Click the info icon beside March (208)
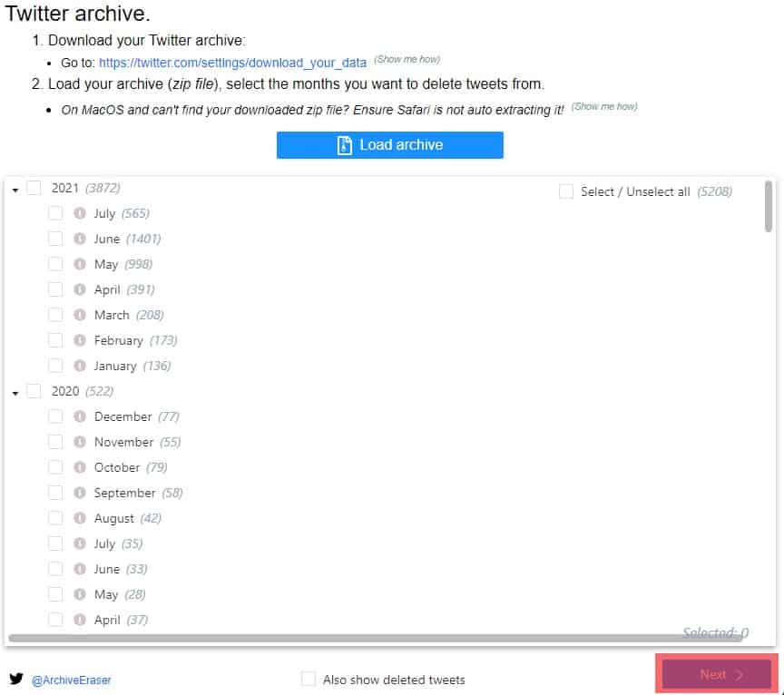This screenshot has height=695, width=784. (80, 315)
